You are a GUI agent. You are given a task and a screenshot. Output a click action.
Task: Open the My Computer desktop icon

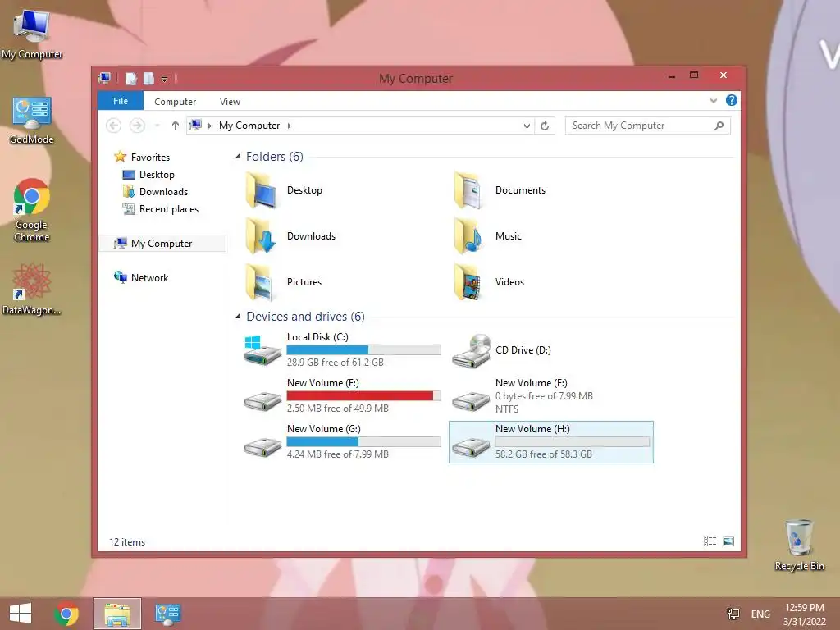click(32, 34)
